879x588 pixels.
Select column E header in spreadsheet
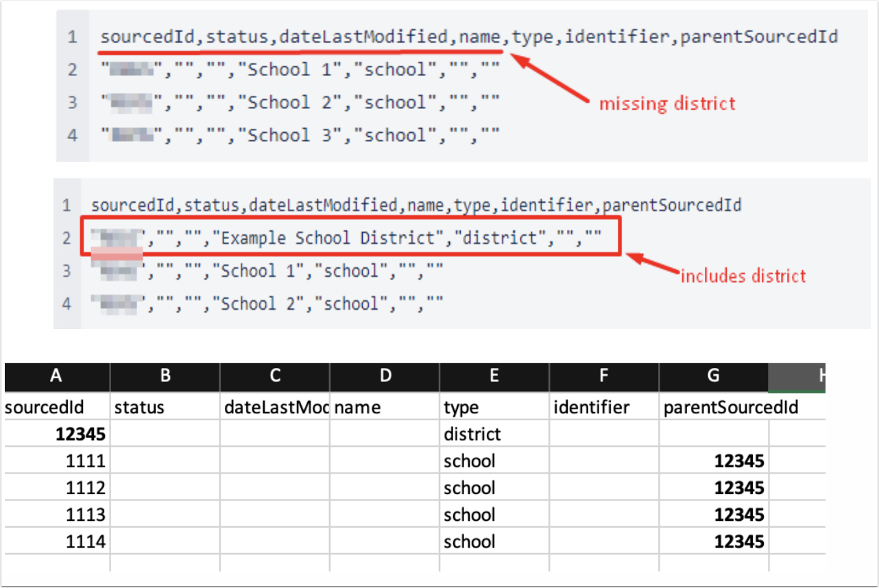click(x=495, y=377)
